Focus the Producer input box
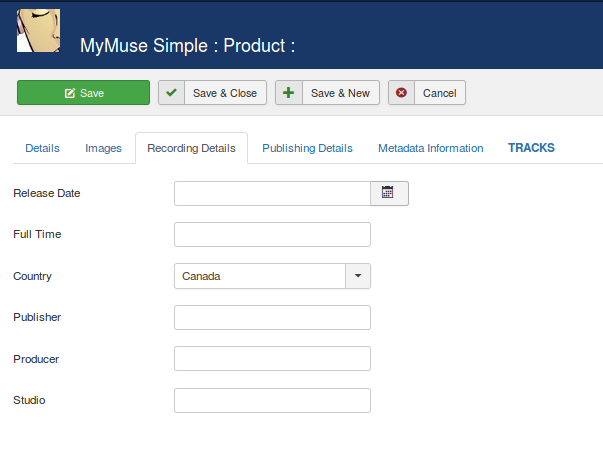This screenshot has height=452, width=603. [x=272, y=359]
